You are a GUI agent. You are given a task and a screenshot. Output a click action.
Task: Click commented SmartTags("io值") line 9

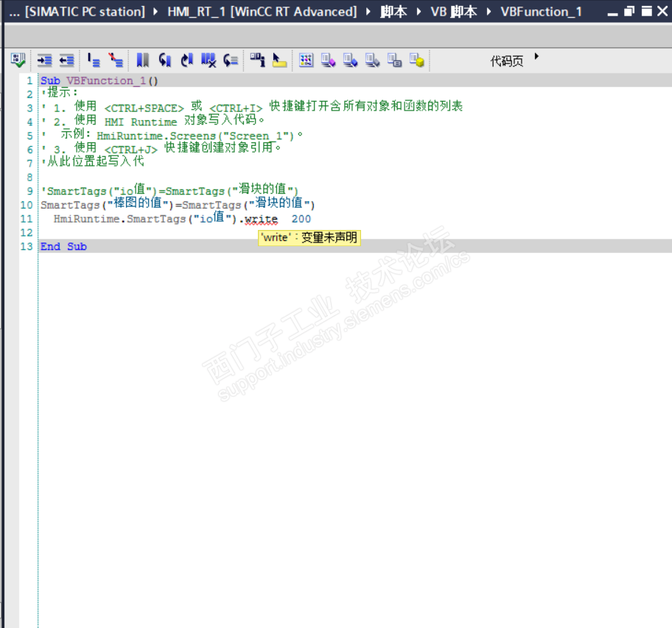coord(169,190)
